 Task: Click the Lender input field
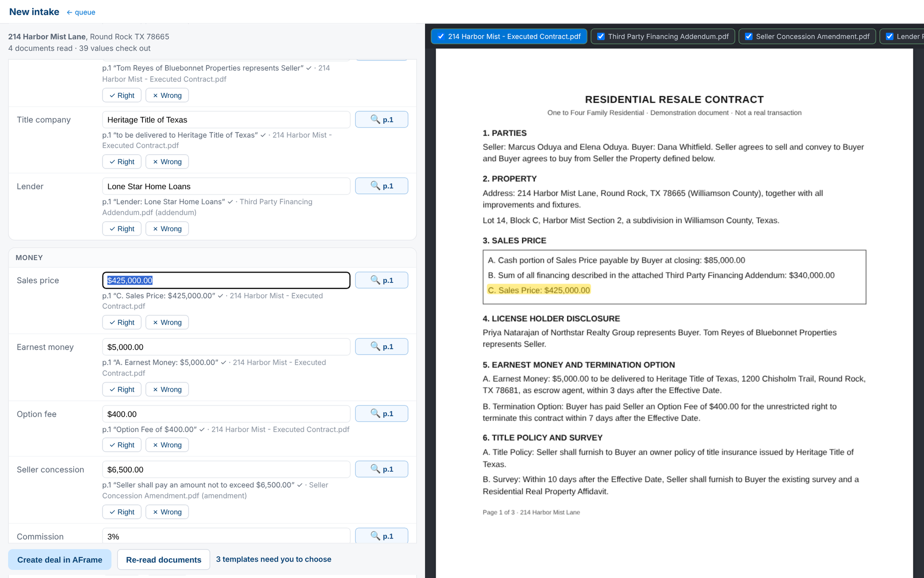coord(226,186)
